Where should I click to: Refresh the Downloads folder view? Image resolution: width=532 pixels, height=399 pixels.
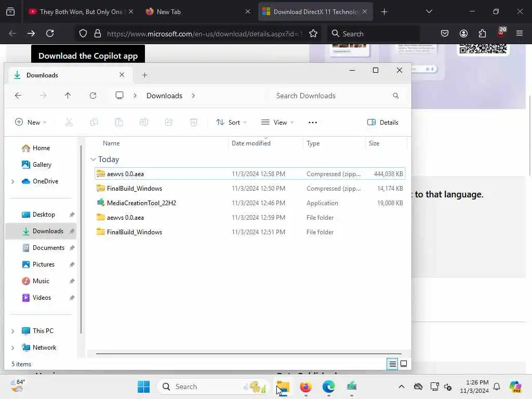pyautogui.click(x=93, y=96)
